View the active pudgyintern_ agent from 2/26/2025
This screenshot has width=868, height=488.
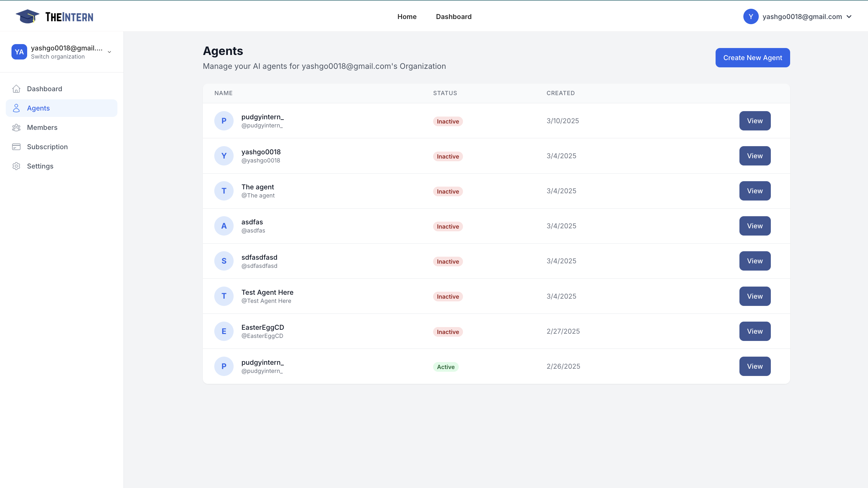(755, 366)
